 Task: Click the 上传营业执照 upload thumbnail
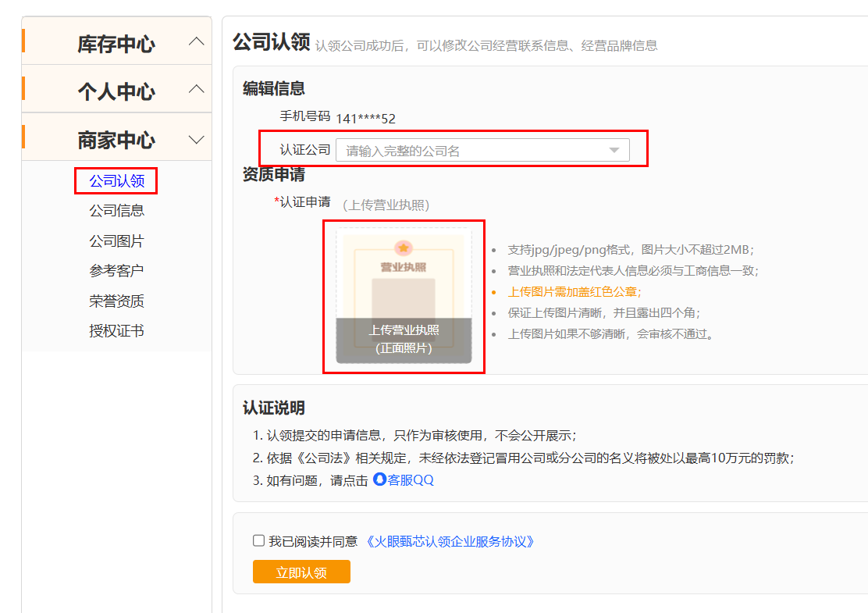pyautogui.click(x=404, y=296)
